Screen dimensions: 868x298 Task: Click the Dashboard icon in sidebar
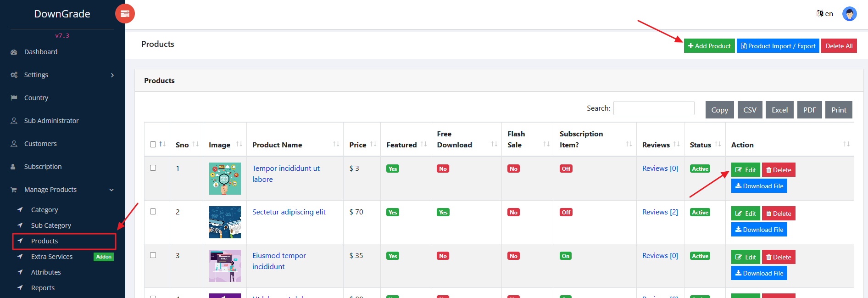pyautogui.click(x=14, y=52)
